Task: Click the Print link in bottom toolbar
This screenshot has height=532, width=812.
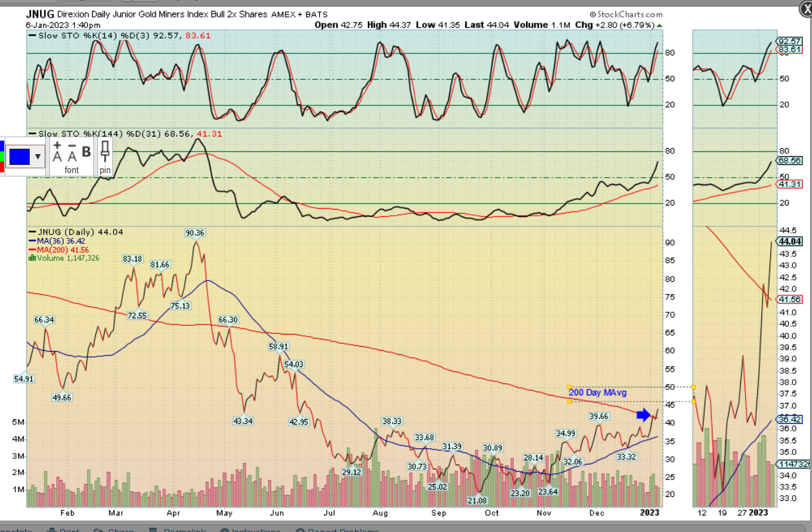Action: 69,529
